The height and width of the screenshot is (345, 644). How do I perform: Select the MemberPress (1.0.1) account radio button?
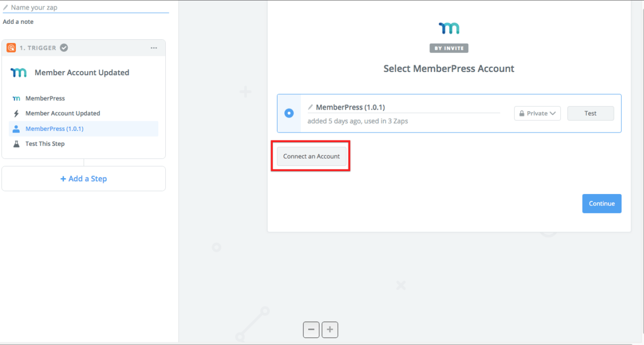pos(289,113)
